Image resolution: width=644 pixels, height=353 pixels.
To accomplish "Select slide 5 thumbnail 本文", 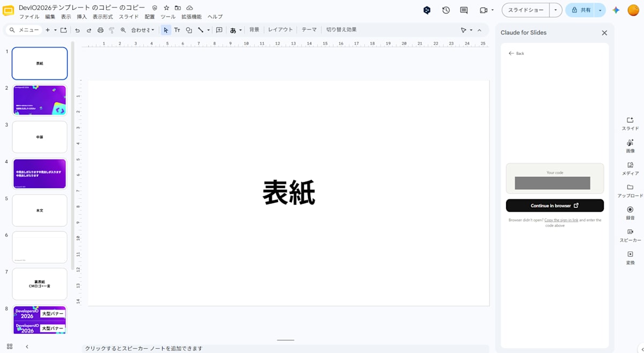I will (x=40, y=211).
